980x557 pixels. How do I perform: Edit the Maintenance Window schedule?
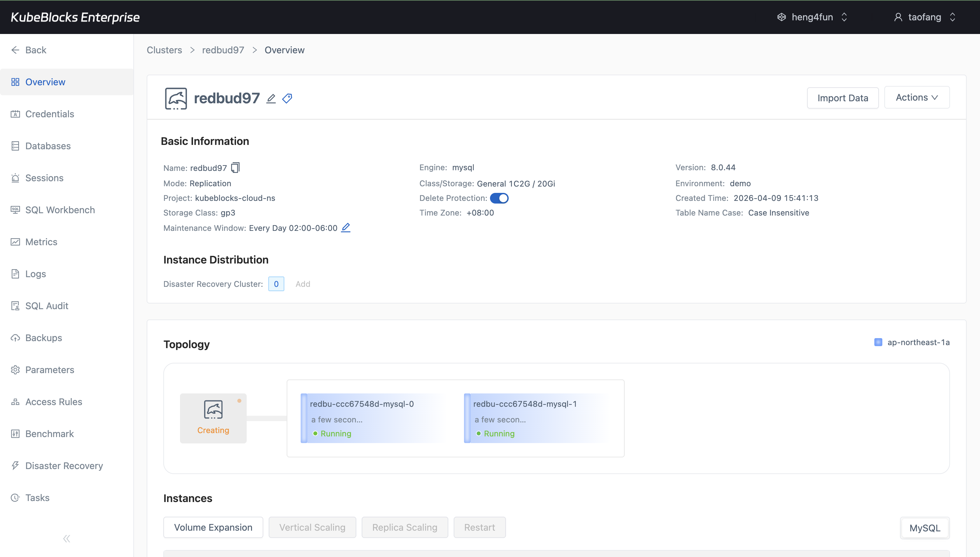pos(346,228)
